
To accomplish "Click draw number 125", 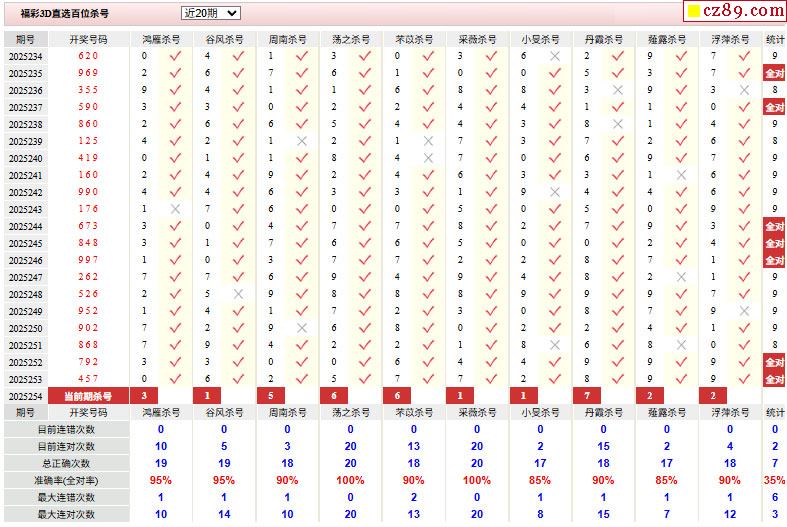I will 88,141.
